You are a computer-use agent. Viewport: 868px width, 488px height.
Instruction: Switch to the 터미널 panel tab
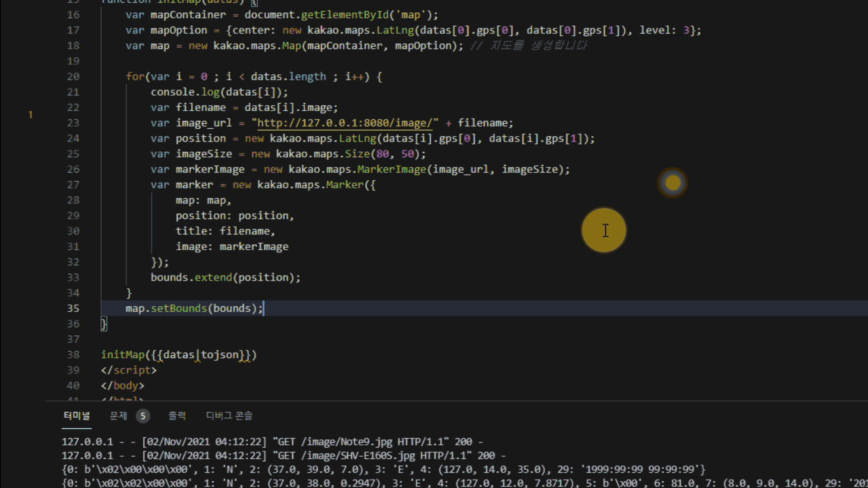click(x=76, y=416)
